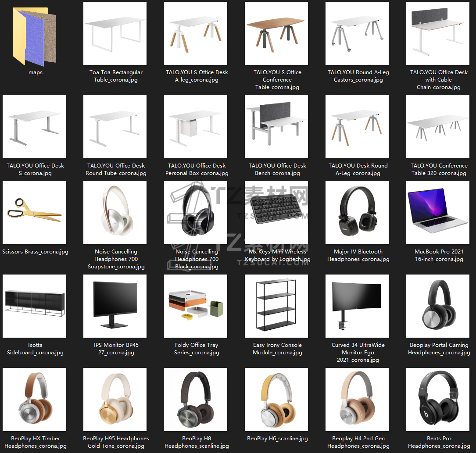Click filename 'Easy Irony Console Module_corona.jpg'
This screenshot has height=453, width=476.
pyautogui.click(x=277, y=349)
